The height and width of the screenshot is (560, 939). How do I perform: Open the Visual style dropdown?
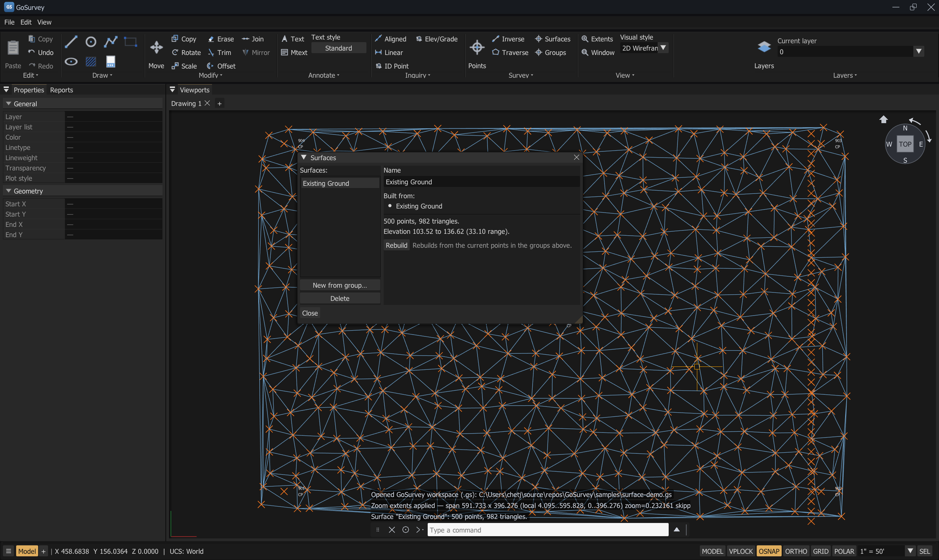point(664,48)
